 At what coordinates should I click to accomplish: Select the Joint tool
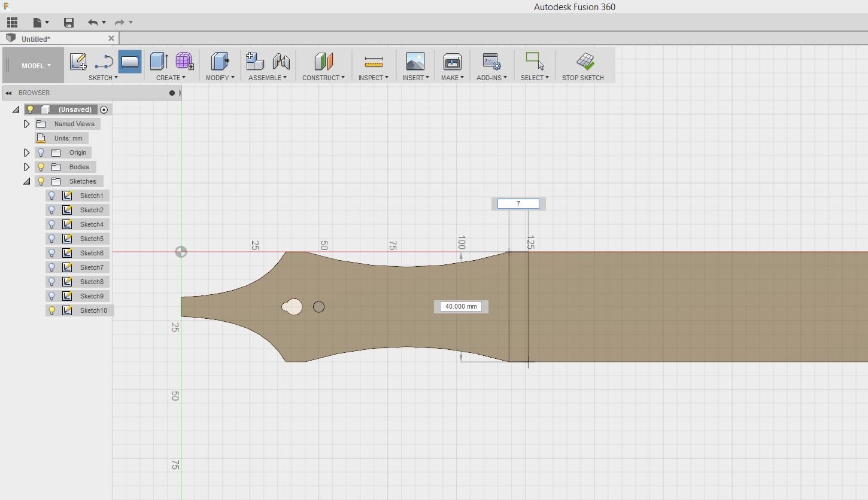(281, 62)
